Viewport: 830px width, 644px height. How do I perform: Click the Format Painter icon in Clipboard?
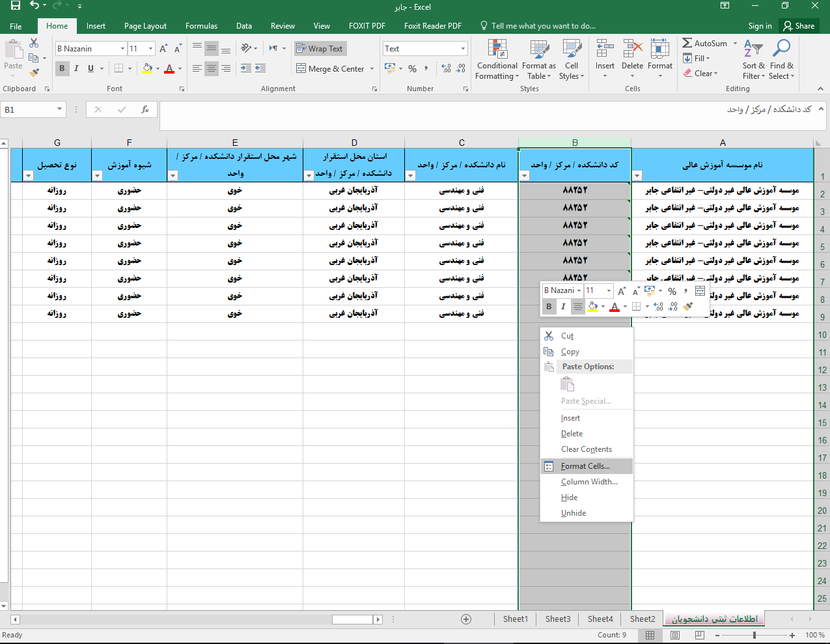(35, 72)
